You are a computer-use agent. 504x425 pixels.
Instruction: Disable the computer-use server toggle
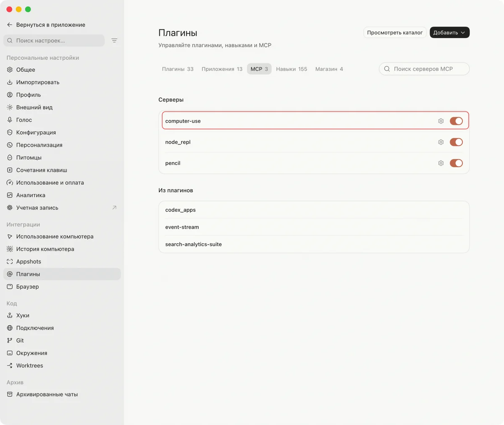coord(456,121)
